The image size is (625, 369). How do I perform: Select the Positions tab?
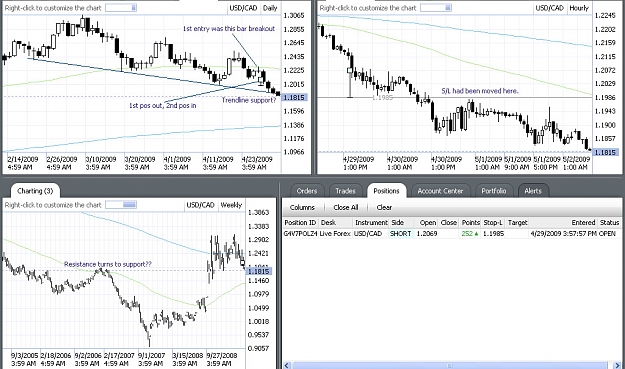tap(386, 191)
